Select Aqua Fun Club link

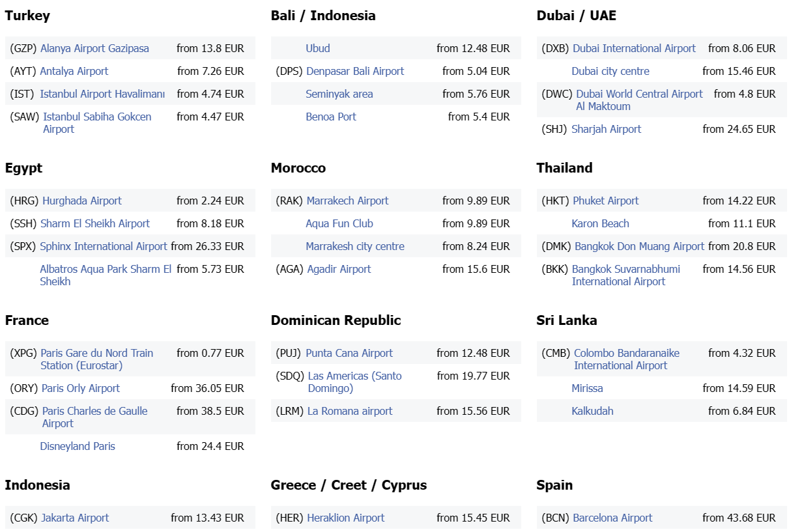tap(339, 223)
